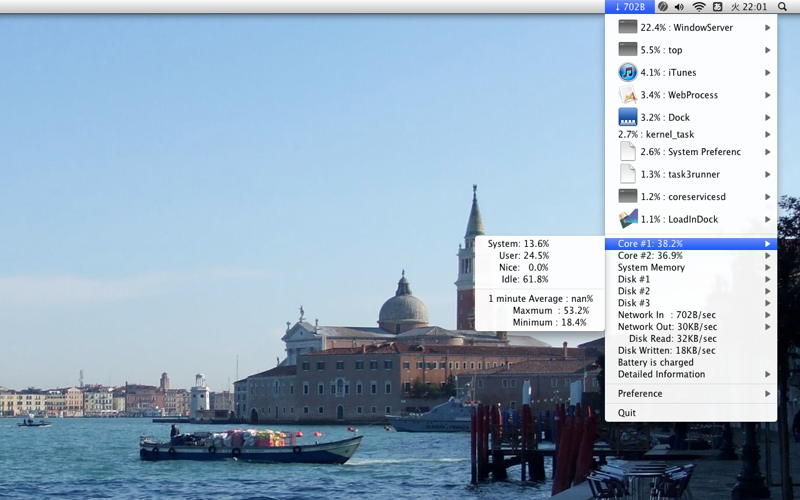800x500 pixels.
Task: Click the WebProcess icon
Action: point(628,95)
